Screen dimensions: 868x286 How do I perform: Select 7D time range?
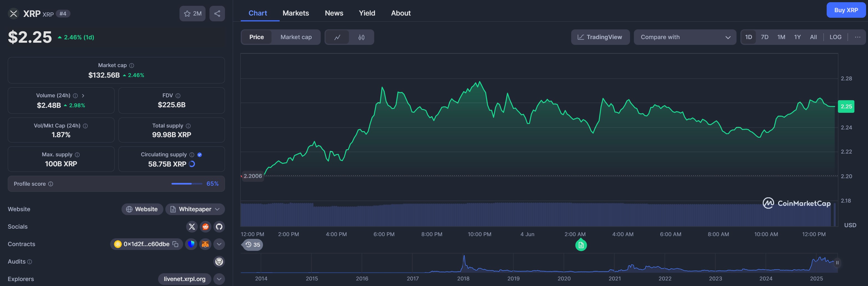765,37
